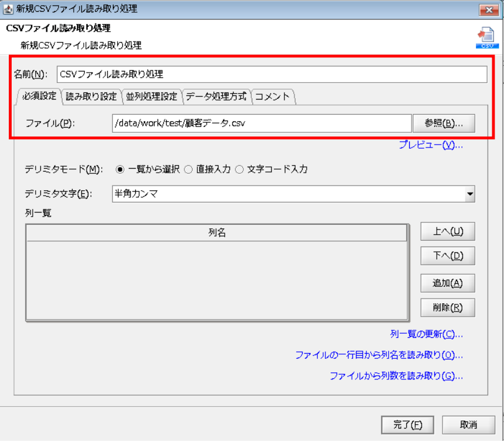Choose the 文字コード入力 option
This screenshot has width=504, height=442.
(x=240, y=169)
